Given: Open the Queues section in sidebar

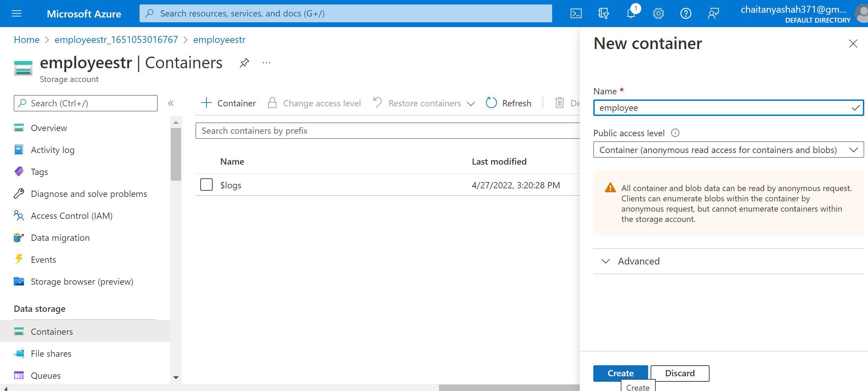Looking at the screenshot, I should pos(46,375).
